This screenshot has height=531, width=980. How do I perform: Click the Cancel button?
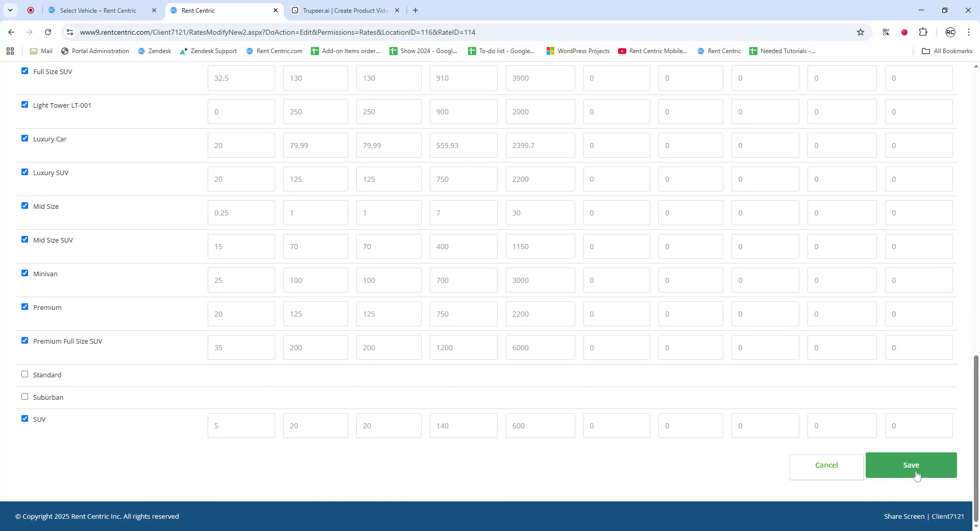[826, 465]
